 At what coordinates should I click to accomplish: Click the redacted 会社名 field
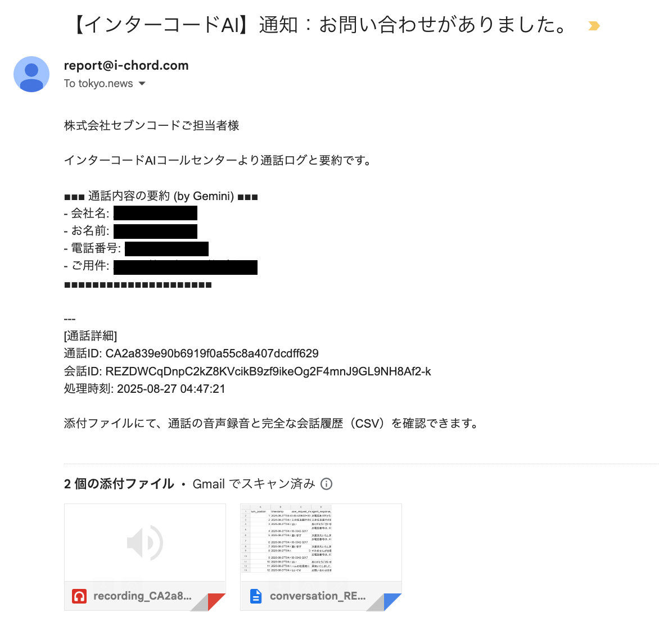pos(156,213)
